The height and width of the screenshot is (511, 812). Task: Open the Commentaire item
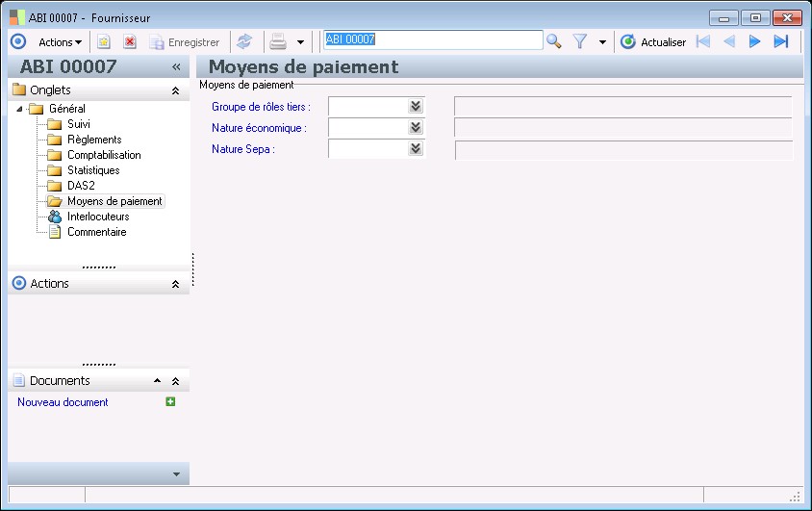97,232
